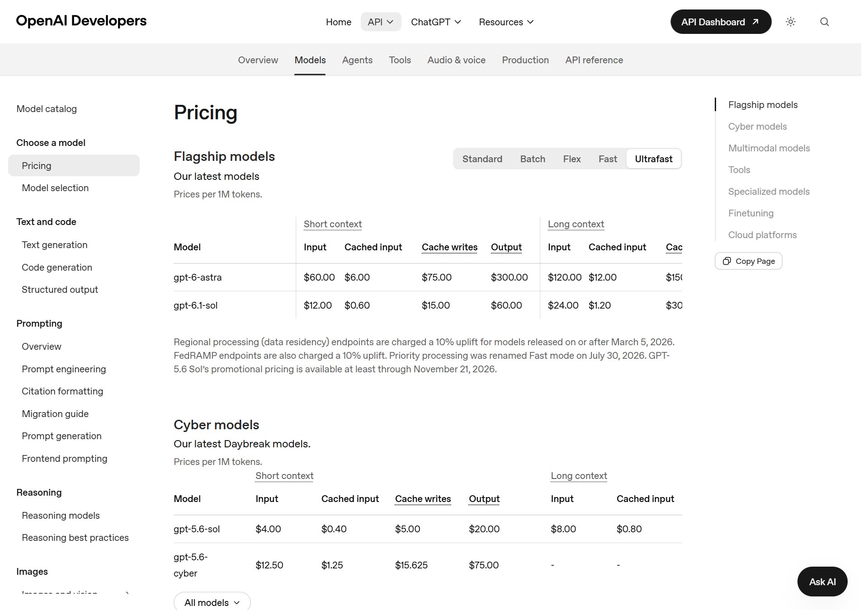
Task: Click the gpt-5.6-sol model name
Action: click(197, 529)
